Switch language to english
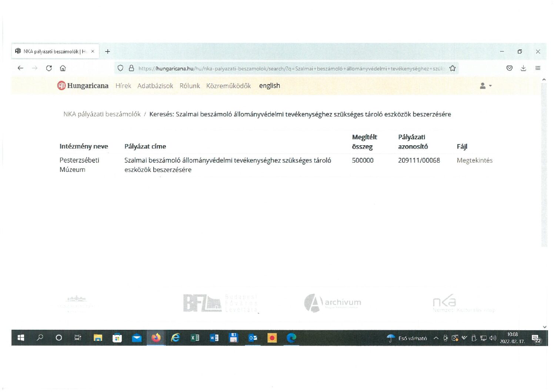 coord(269,86)
